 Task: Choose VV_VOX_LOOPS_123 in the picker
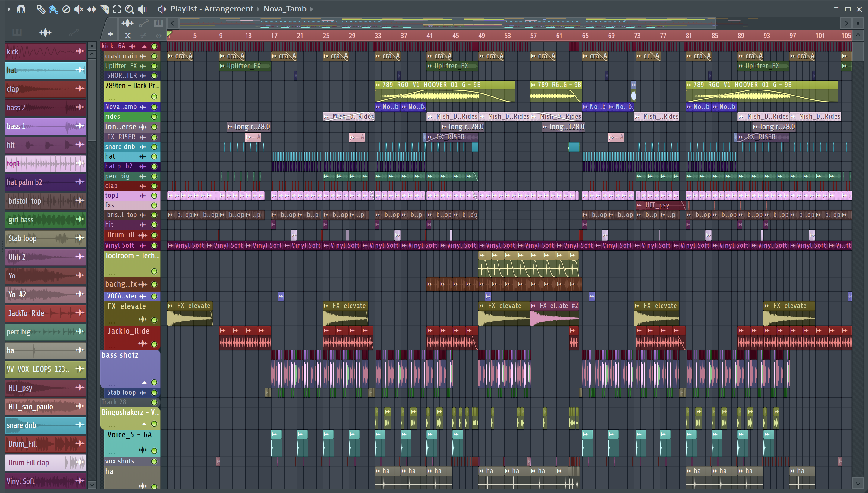pos(46,369)
